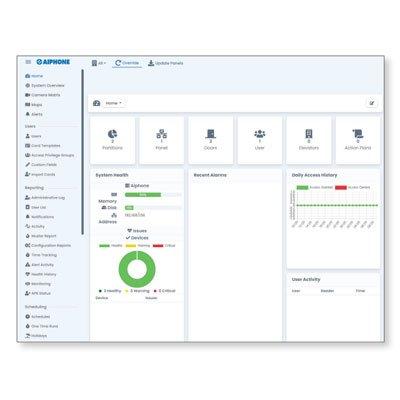
Task: Click the Recent Alarms heading
Action: tap(210, 175)
